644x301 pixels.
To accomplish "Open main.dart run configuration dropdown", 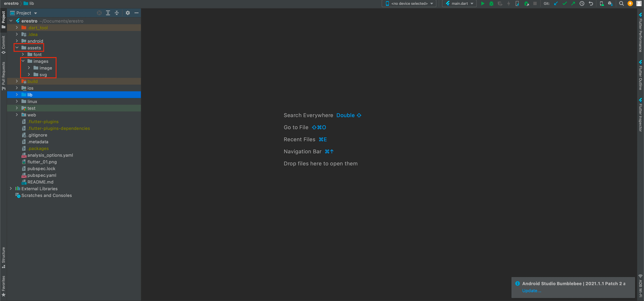I will coord(459,4).
